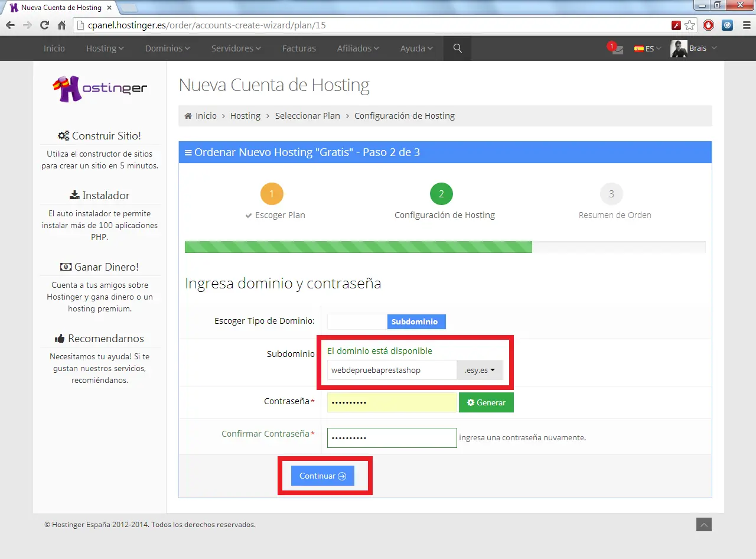Focus the Confirmar Contraseña field
Image resolution: width=756 pixels, height=559 pixels.
[392, 438]
